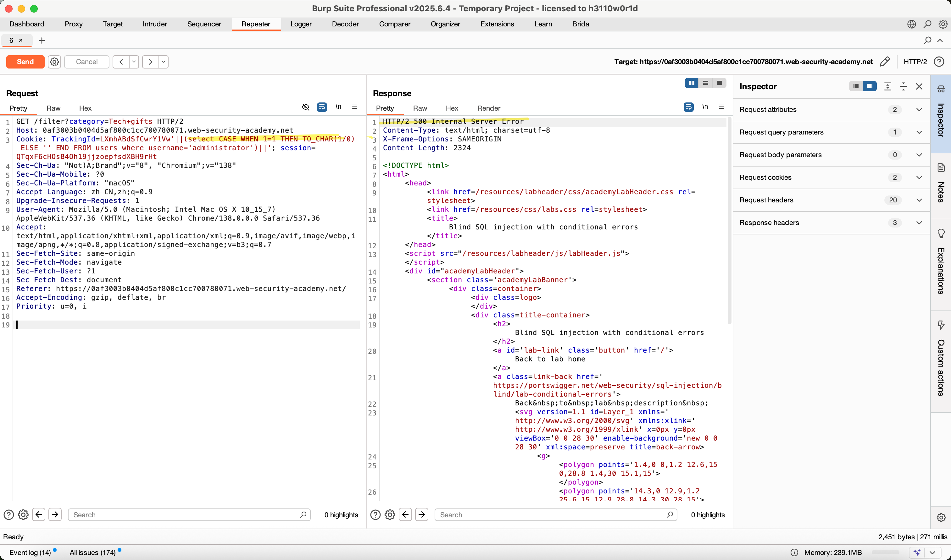951x560 pixels.
Task: Open the Response viewer hamburger menu
Action: pos(721,107)
